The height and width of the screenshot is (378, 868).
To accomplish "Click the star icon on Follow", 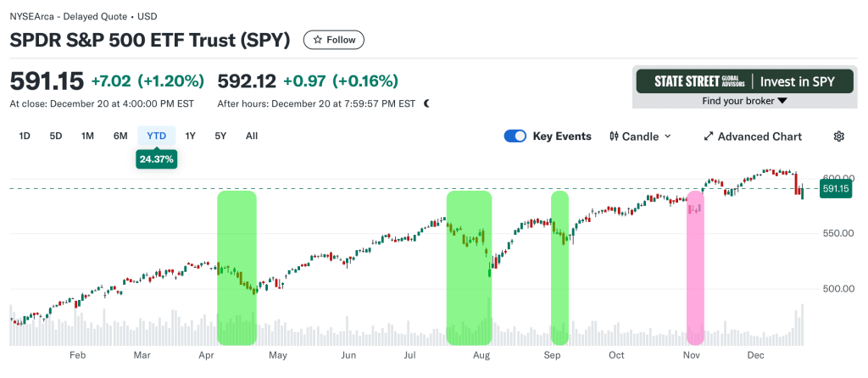I will click(x=318, y=40).
